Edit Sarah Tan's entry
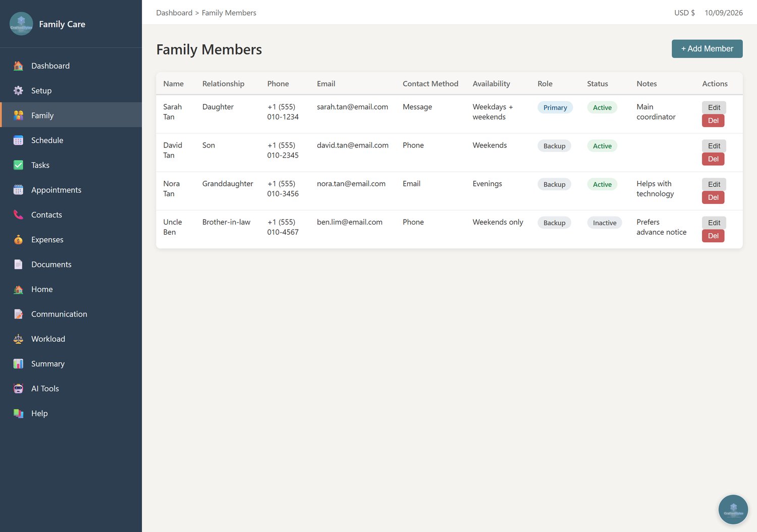This screenshot has width=757, height=532. 714,108
